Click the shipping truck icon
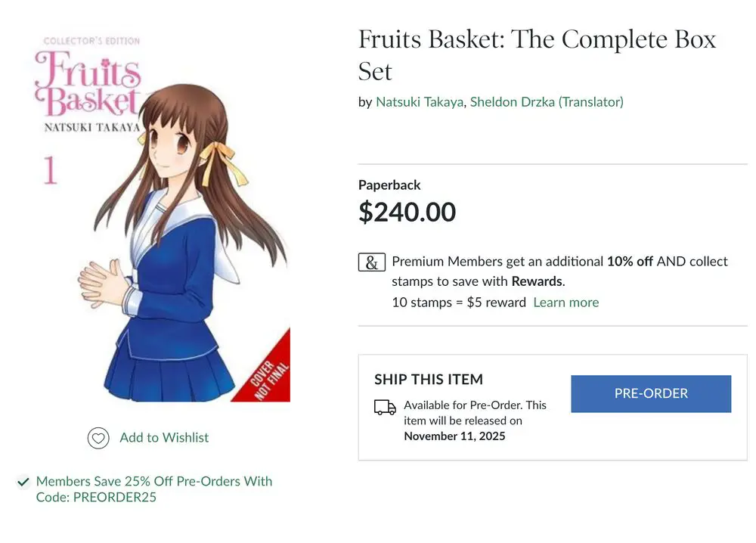 coord(385,408)
